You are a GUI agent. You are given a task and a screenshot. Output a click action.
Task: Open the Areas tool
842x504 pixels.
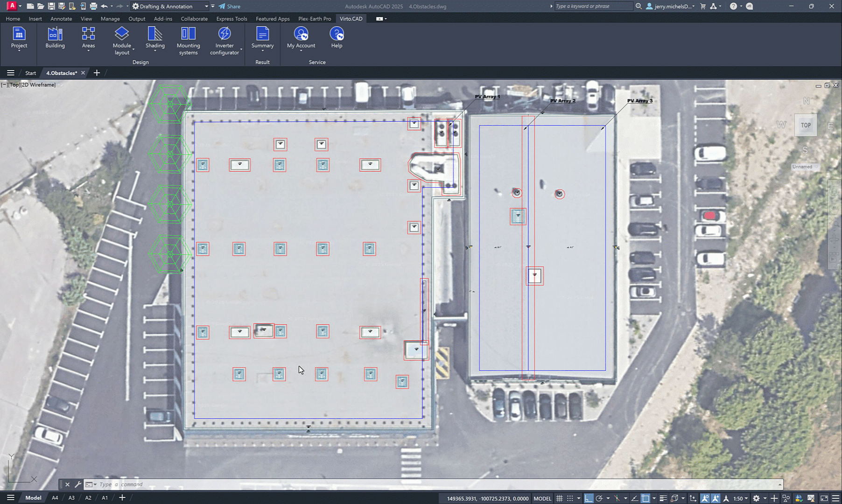[x=88, y=39]
